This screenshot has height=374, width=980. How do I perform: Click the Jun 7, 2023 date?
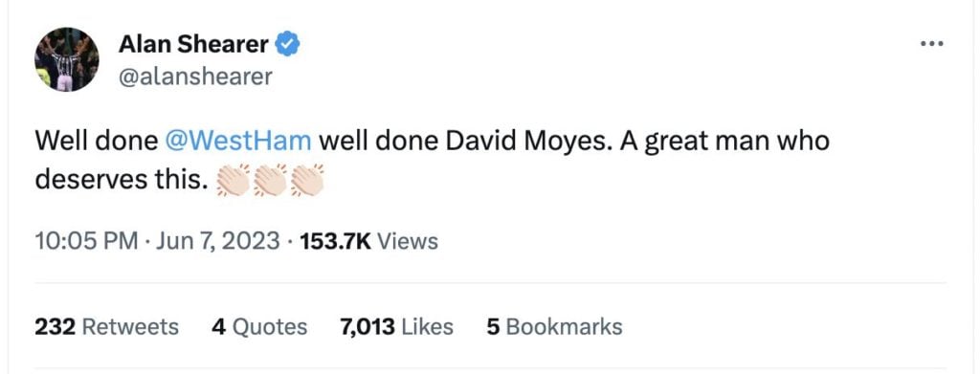tap(217, 241)
